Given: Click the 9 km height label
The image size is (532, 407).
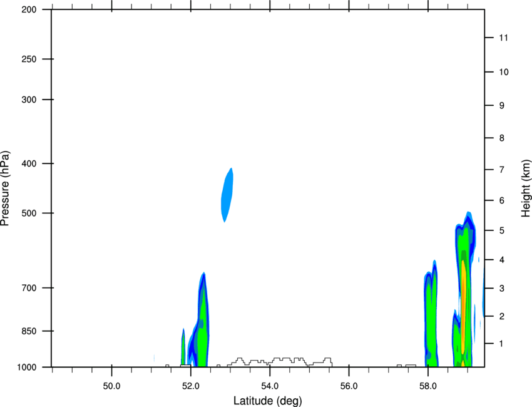Looking at the screenshot, I should (502, 105).
